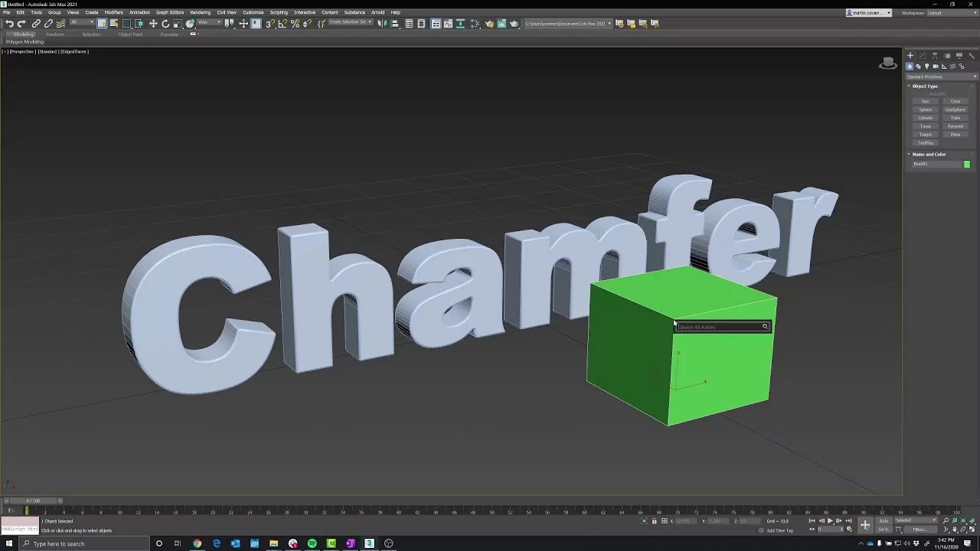Open the Utilities wrench panel icon

click(x=972, y=56)
